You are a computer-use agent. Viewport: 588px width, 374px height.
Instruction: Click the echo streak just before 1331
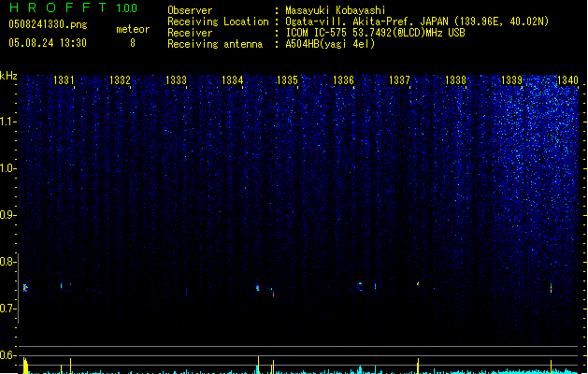pos(61,286)
